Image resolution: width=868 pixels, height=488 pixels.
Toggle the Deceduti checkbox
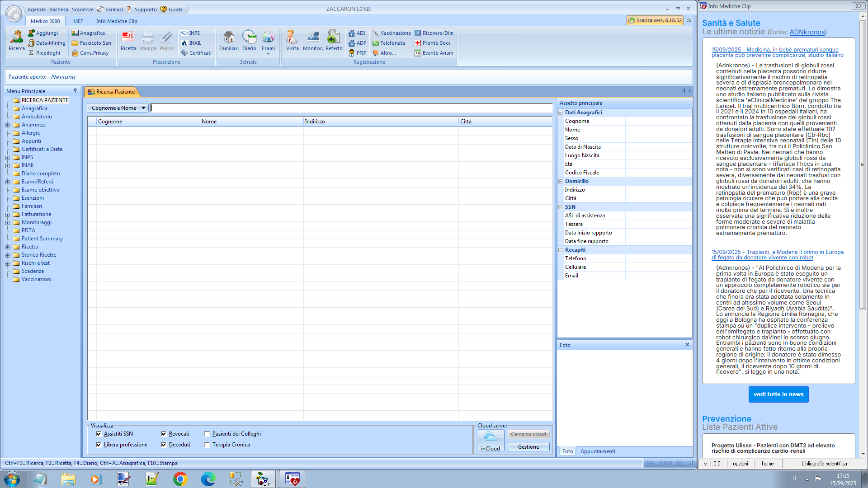(x=164, y=445)
